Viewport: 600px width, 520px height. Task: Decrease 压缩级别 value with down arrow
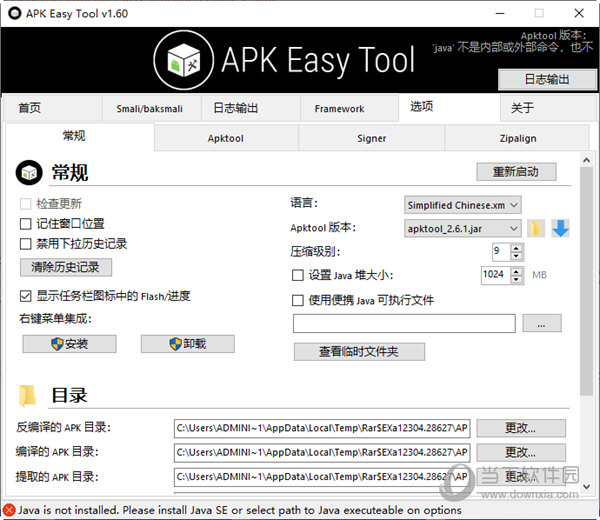click(x=517, y=256)
